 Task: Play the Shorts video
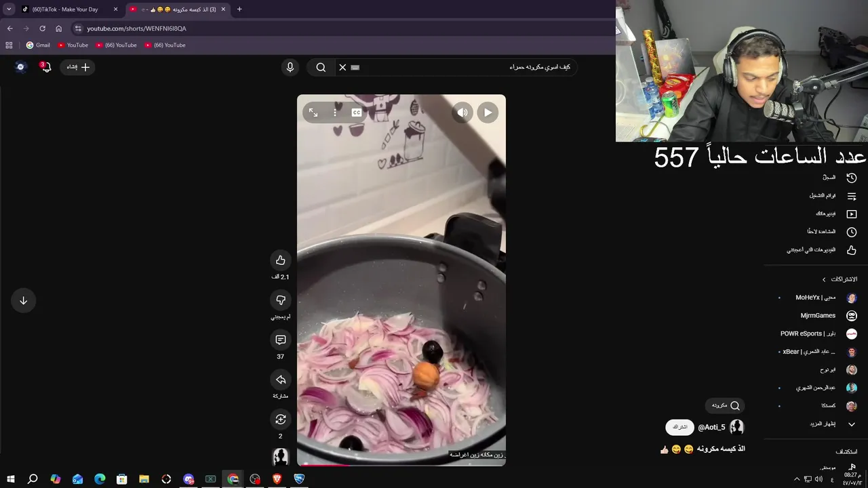[488, 113]
